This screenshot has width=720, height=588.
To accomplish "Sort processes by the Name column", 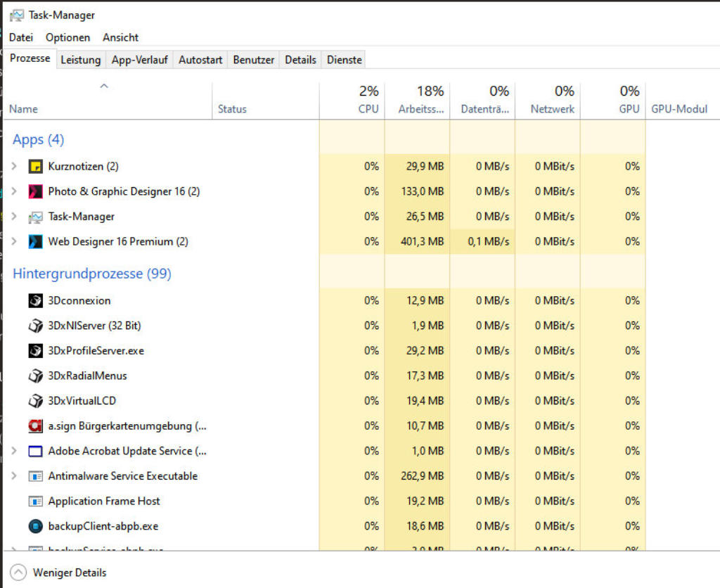I will point(108,101).
